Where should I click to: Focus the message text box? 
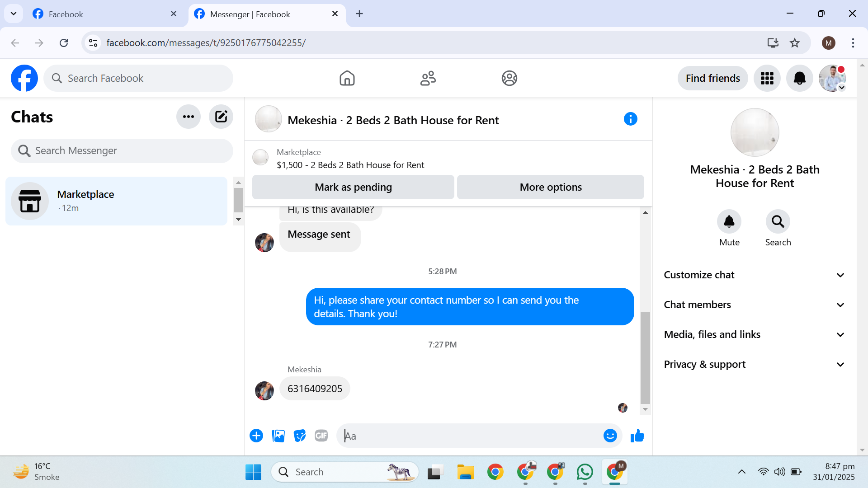tap(470, 436)
